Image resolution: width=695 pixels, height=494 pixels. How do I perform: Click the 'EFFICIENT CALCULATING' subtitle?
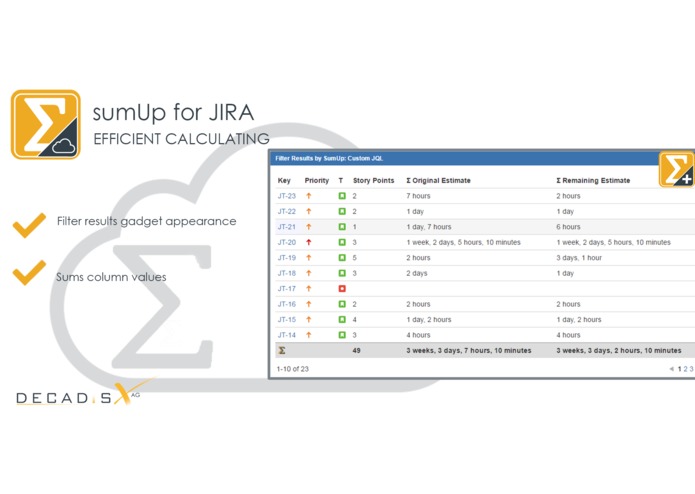[181, 139]
